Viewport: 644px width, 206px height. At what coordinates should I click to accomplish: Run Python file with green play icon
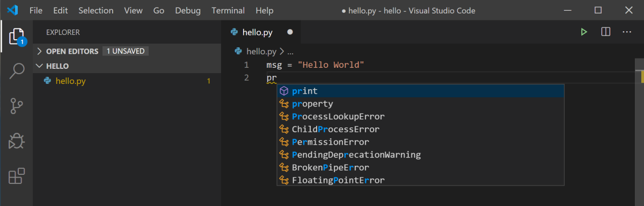click(x=584, y=32)
